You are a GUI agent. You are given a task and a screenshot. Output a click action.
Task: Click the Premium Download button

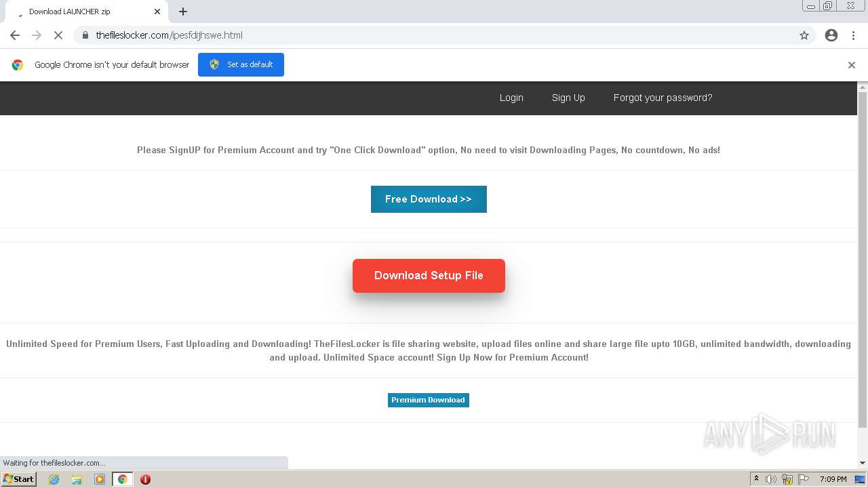(x=428, y=400)
